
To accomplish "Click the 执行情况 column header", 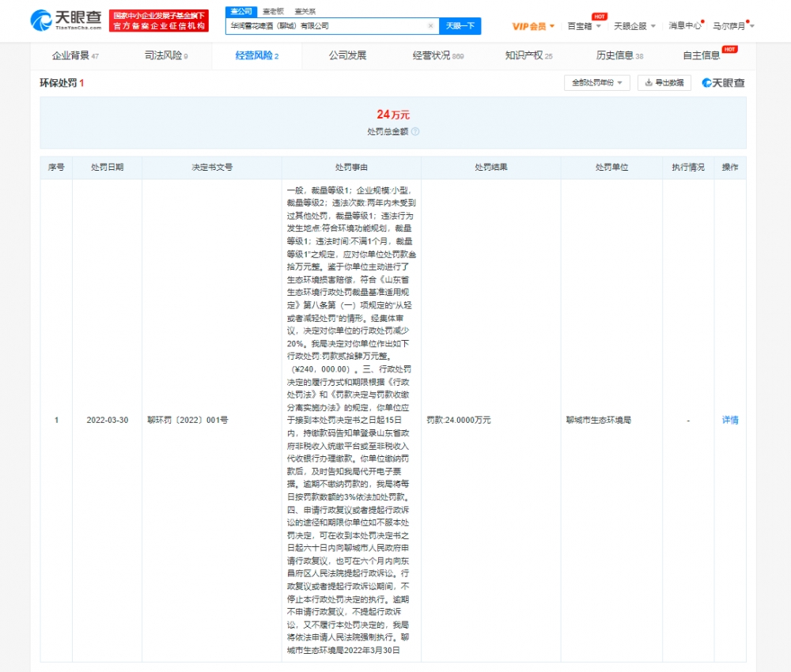I will pyautogui.click(x=688, y=168).
